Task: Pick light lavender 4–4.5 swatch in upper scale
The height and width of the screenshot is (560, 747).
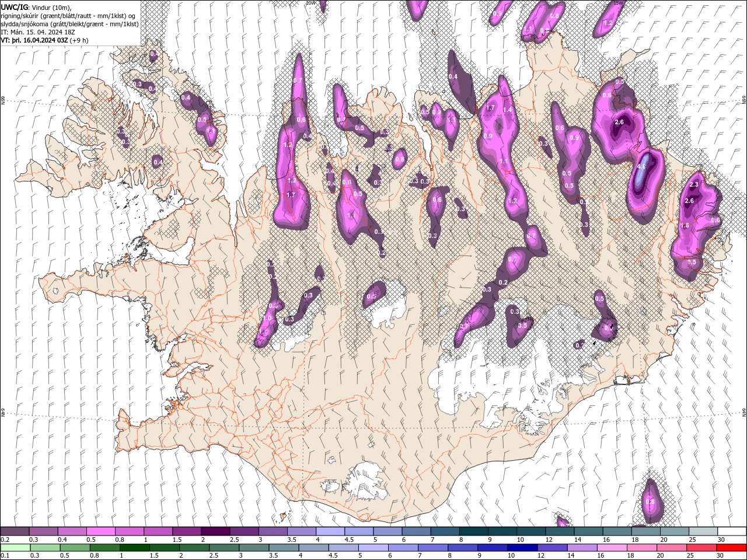Action: click(x=330, y=531)
